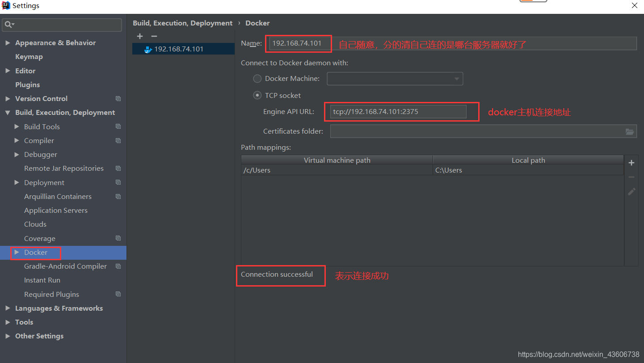Expand Other Settings arrow
The image size is (644, 363).
[x=8, y=336]
